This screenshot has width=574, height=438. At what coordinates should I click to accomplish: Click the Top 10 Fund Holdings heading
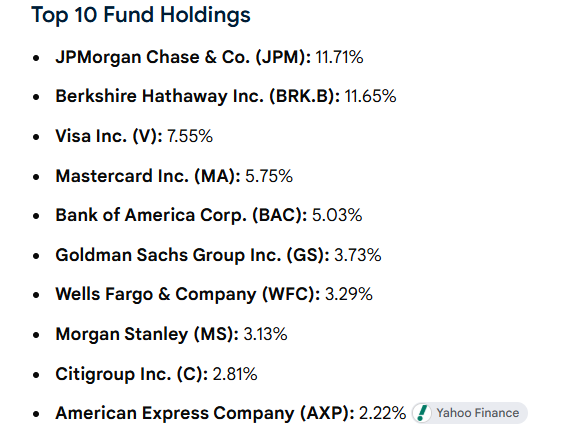[141, 15]
